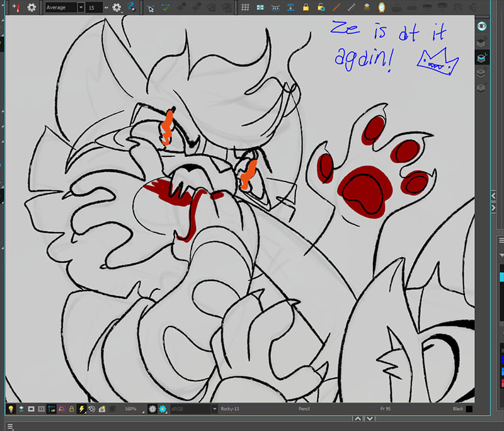504x431 pixels.
Task: Open the gear options beside the 15 field
Action: (117, 8)
